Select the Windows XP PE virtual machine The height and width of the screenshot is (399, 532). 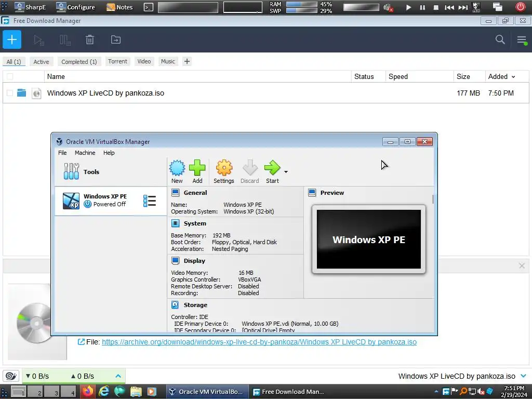pos(111,201)
